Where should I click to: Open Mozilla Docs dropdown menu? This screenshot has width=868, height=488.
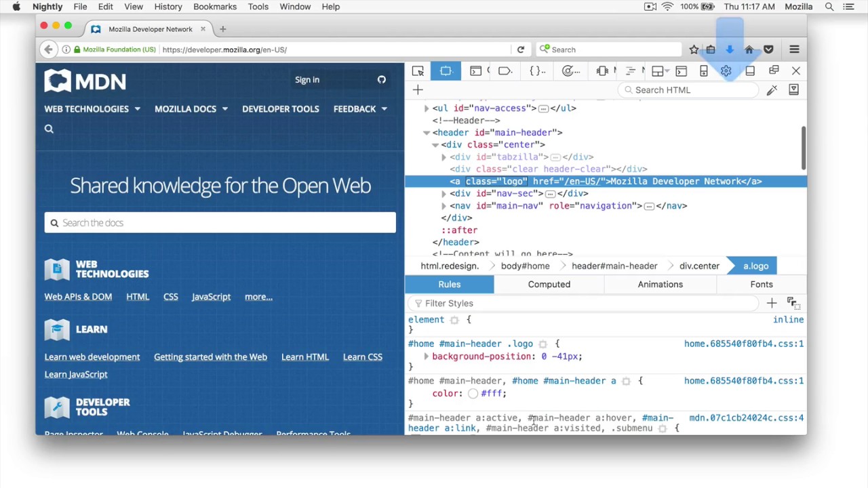[191, 109]
